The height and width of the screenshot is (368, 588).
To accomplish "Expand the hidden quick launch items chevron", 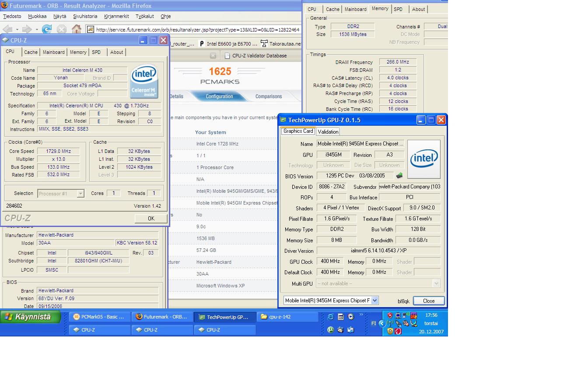I will [x=361, y=315].
